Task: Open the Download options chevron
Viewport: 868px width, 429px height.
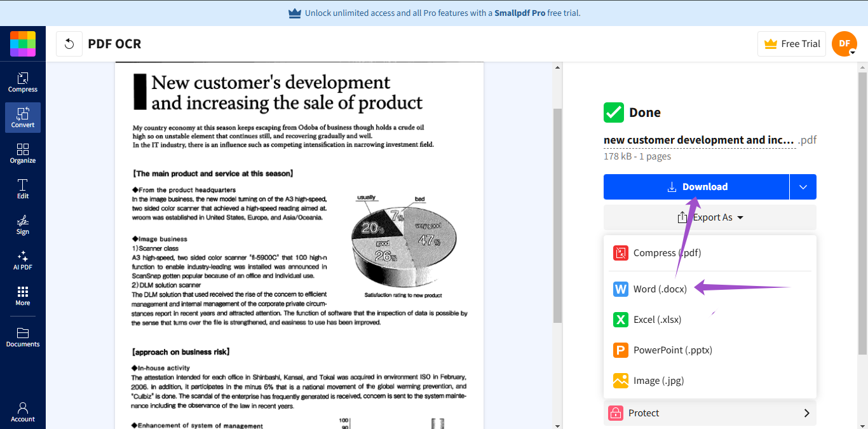Action: [x=803, y=186]
